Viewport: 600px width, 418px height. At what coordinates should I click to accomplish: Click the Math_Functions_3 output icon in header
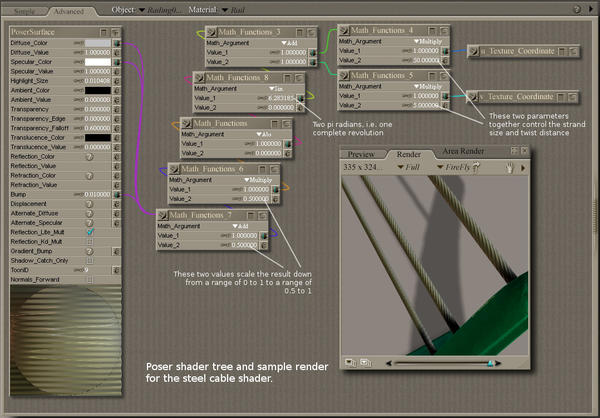click(212, 32)
